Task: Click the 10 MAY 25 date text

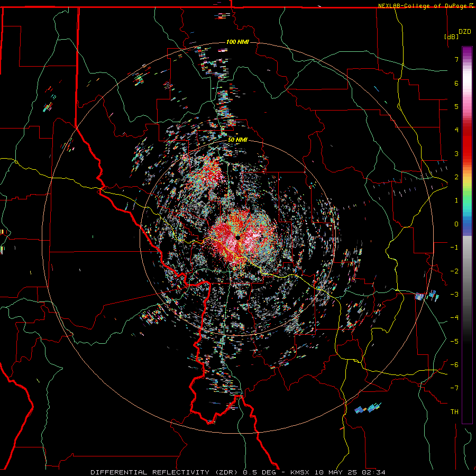Action: (335, 472)
